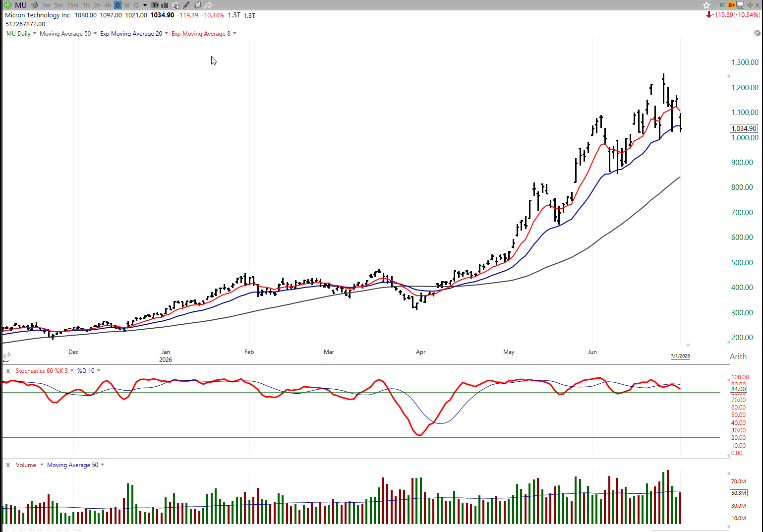Click the MU ticker symbol box
Screen dimensions: 763x532
(x=21, y=5)
